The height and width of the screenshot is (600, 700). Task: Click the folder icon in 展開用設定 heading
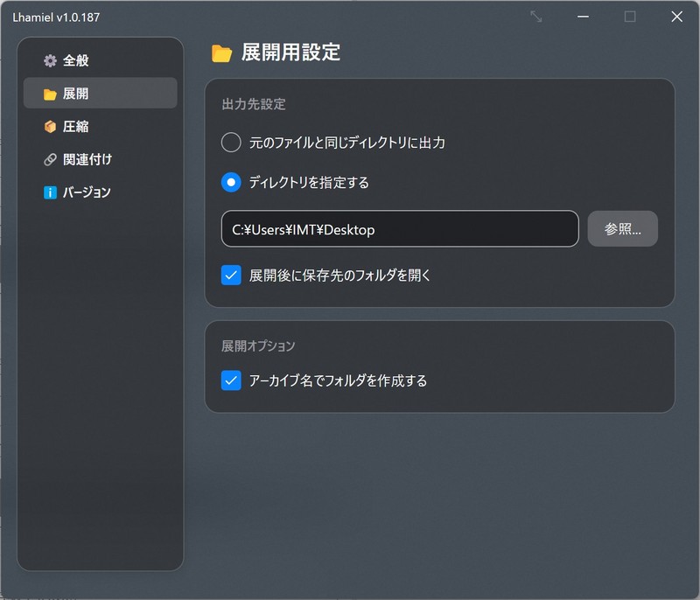(x=221, y=53)
